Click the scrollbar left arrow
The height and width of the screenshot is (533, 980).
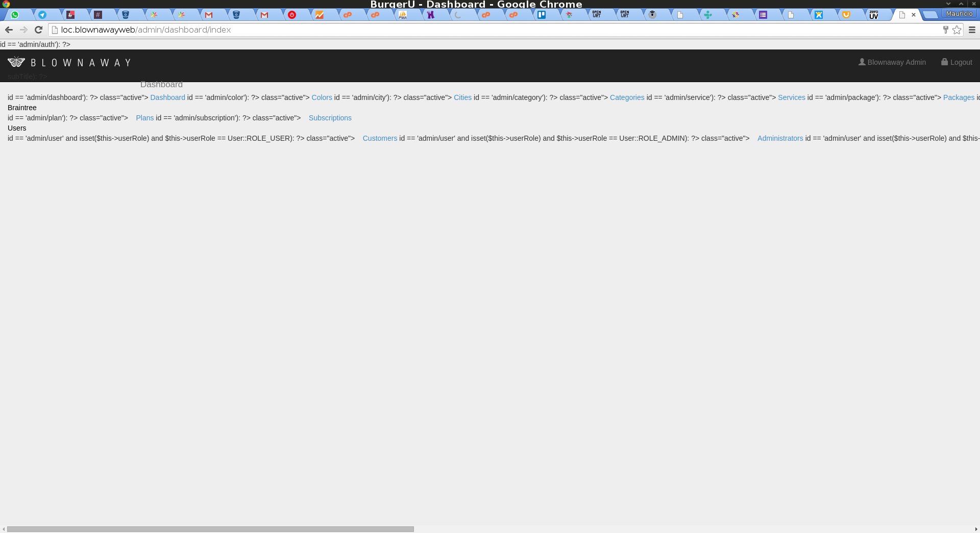click(3, 529)
